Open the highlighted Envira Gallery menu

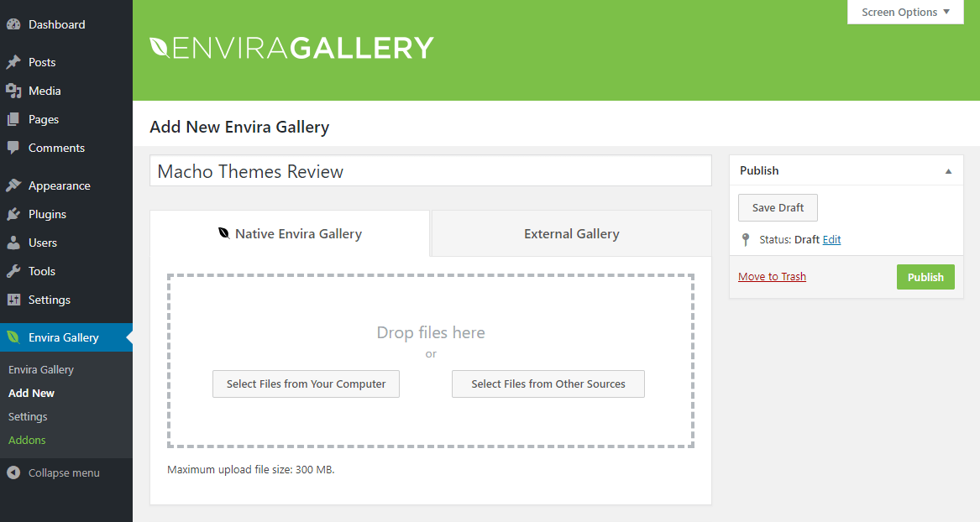coord(66,337)
